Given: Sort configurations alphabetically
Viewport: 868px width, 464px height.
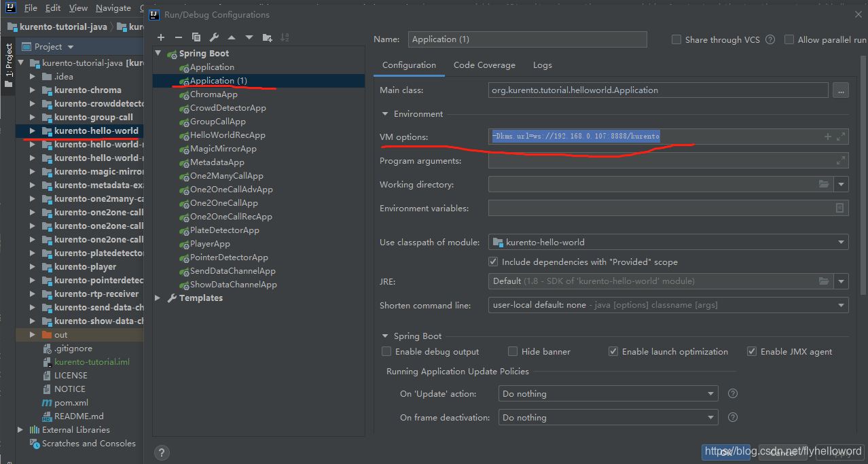Looking at the screenshot, I should [x=285, y=37].
